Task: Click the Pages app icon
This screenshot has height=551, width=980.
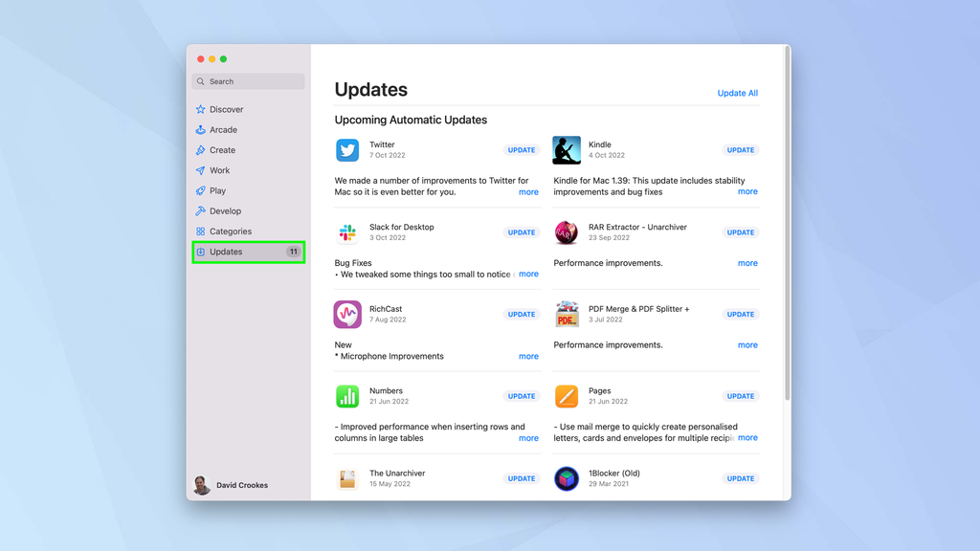Action: click(x=568, y=396)
